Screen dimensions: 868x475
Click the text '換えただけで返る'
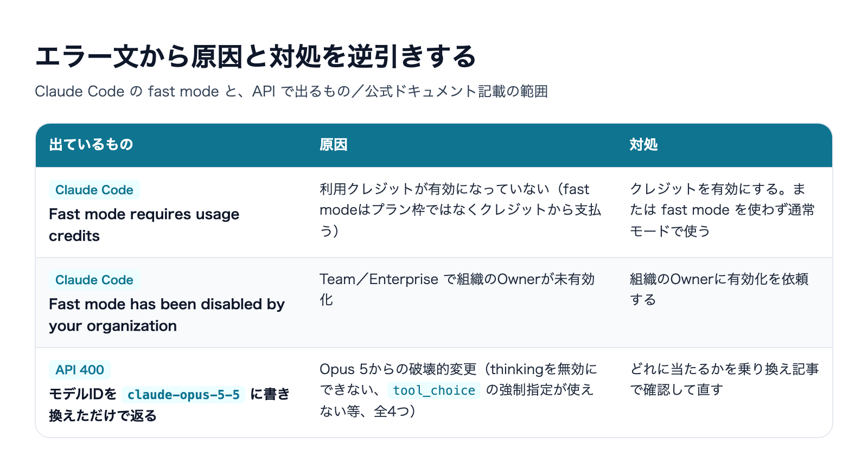tap(103, 416)
